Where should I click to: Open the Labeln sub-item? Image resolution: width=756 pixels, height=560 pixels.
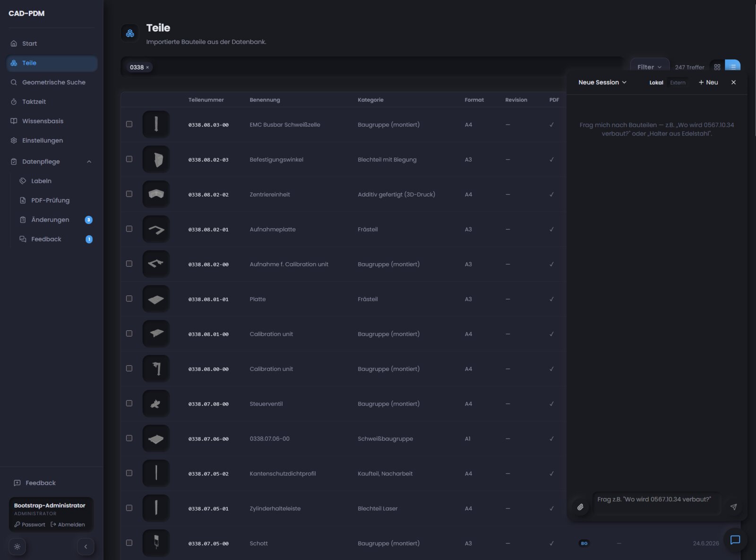56,181
